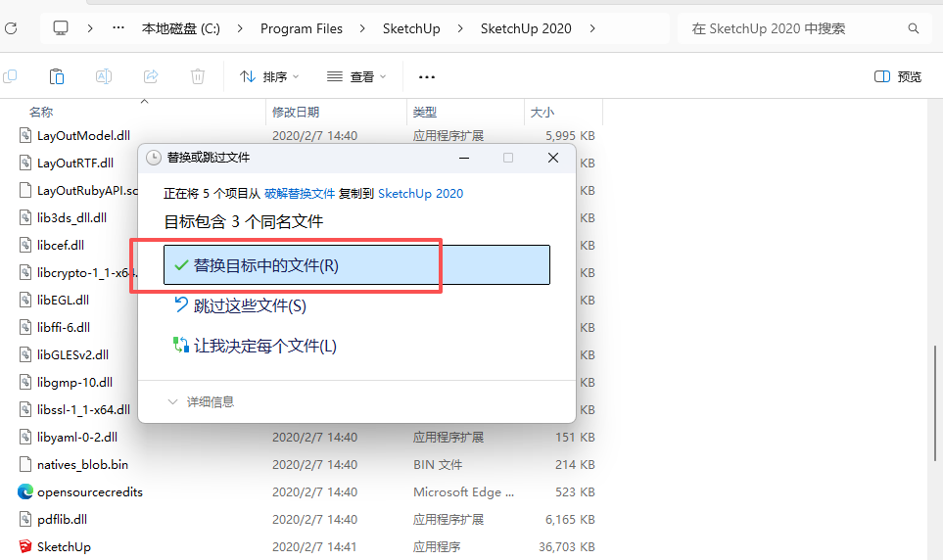Screen dimensions: 943x560
Task: Click the share icon in toolbar
Action: click(x=151, y=76)
